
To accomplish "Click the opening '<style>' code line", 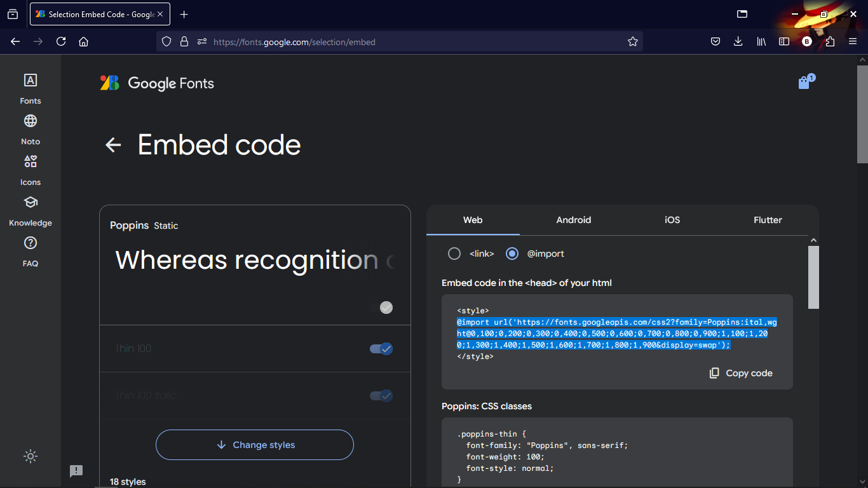I will click(473, 311).
